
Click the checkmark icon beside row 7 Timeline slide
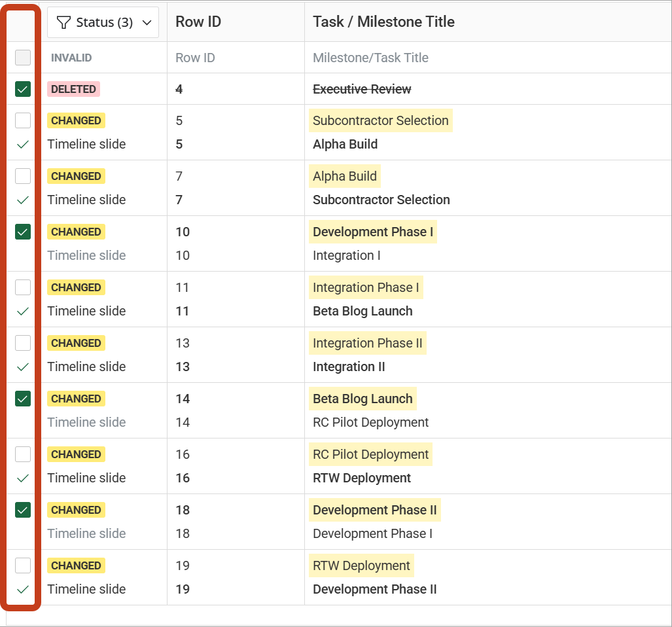[22, 200]
